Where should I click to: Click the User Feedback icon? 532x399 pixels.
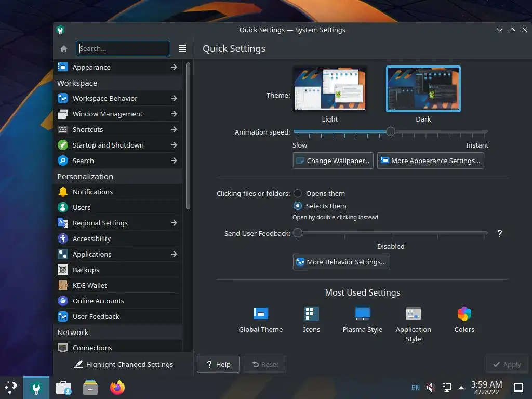[63, 316]
